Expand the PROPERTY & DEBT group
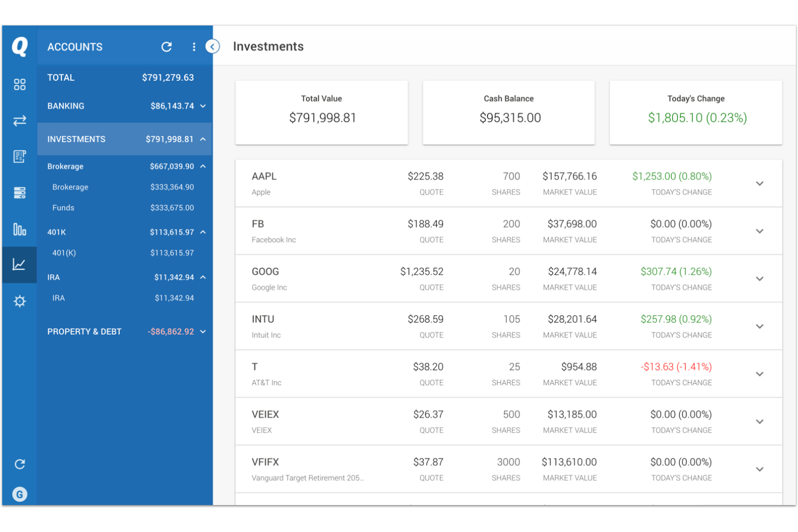The height and width of the screenshot is (532, 798). pyautogui.click(x=203, y=331)
